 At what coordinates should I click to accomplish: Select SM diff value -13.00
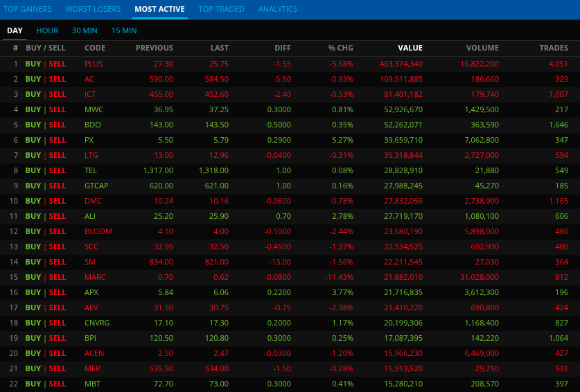pos(280,262)
